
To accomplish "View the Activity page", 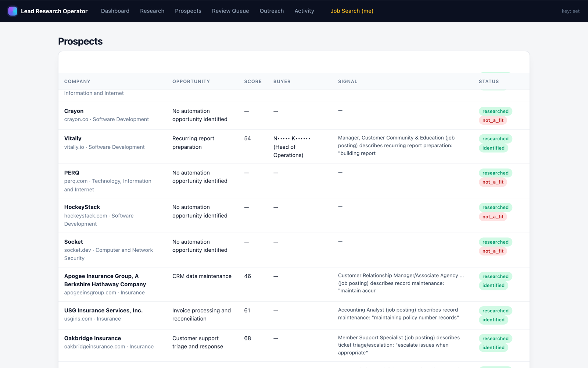I will click(x=304, y=11).
